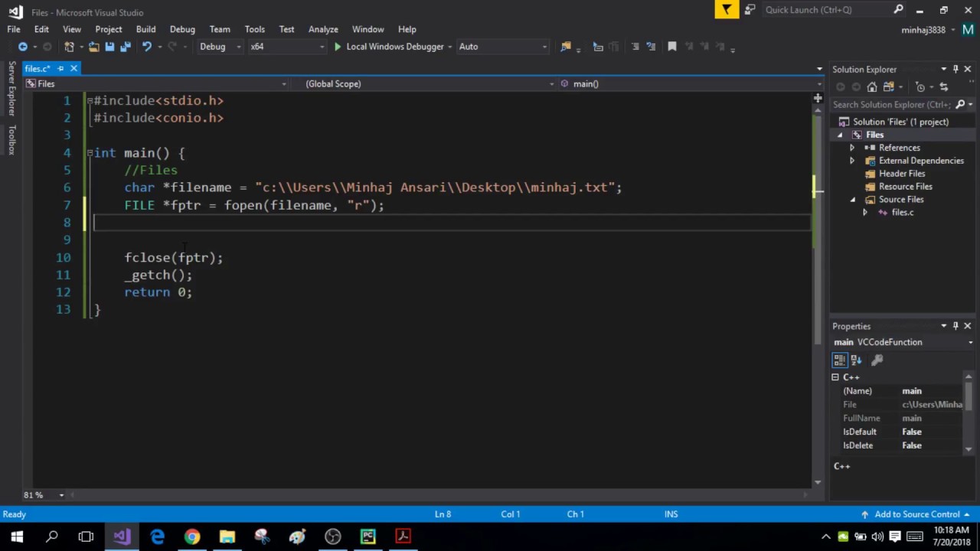
Task: Click the feedback icon next to the notification flag
Action: click(x=750, y=9)
